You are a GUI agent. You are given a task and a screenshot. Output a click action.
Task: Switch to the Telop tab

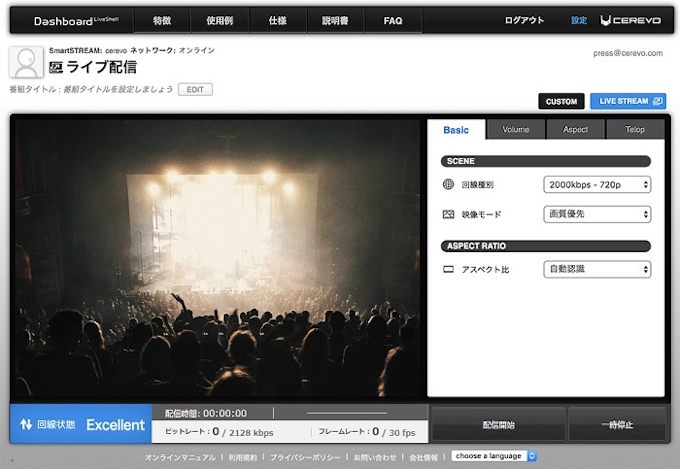click(x=633, y=130)
